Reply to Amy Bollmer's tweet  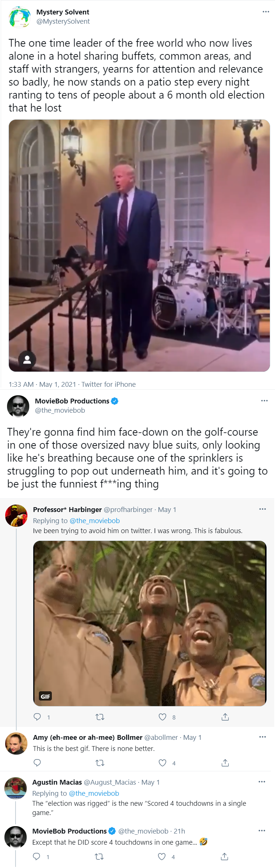[x=37, y=763]
